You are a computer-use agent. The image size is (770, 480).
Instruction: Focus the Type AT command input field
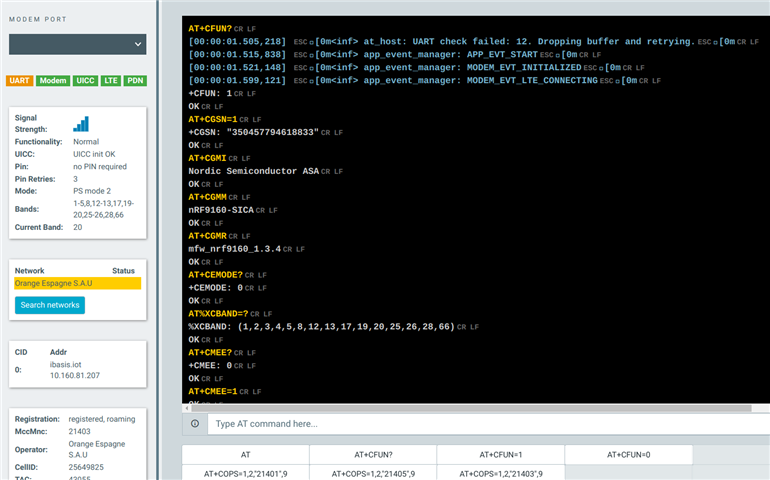488,424
